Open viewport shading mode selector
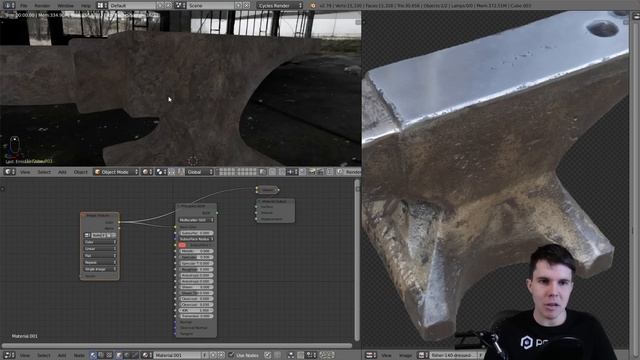Image resolution: width=640 pixels, height=360 pixels. click(x=147, y=172)
